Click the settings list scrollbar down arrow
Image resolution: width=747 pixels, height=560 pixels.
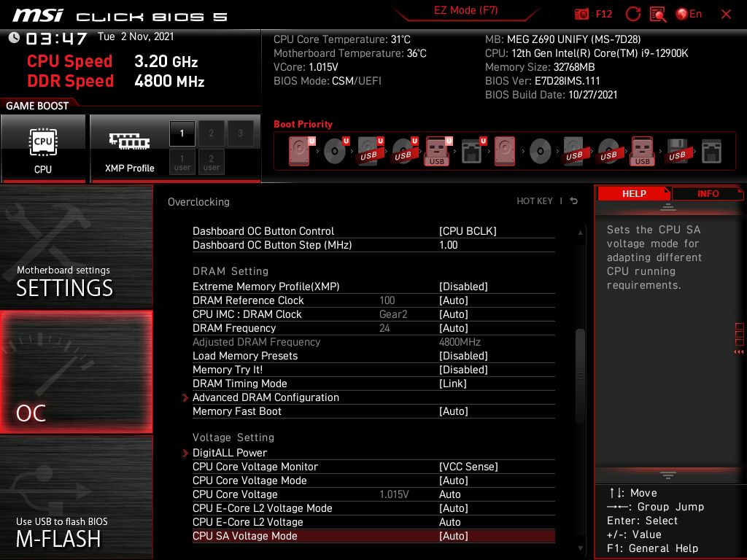click(x=580, y=548)
